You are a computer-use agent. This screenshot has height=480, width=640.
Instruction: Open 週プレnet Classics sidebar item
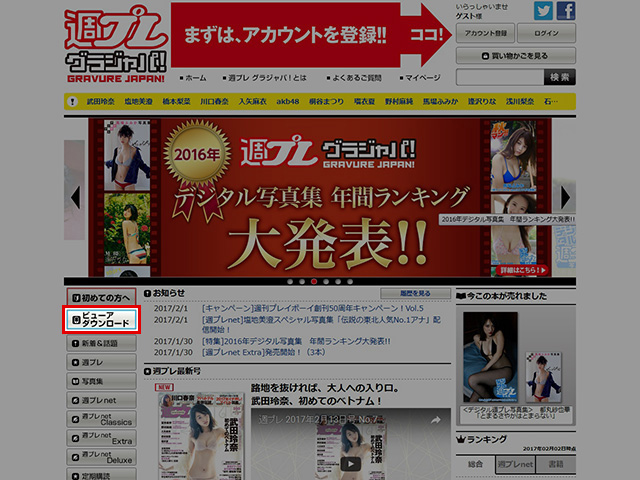point(101,419)
